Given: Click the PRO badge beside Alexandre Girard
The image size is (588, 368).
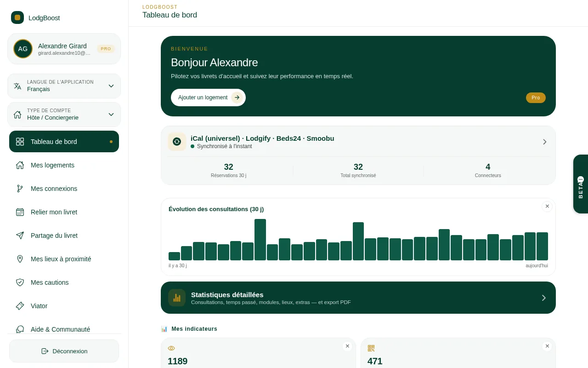Looking at the screenshot, I should (106, 49).
